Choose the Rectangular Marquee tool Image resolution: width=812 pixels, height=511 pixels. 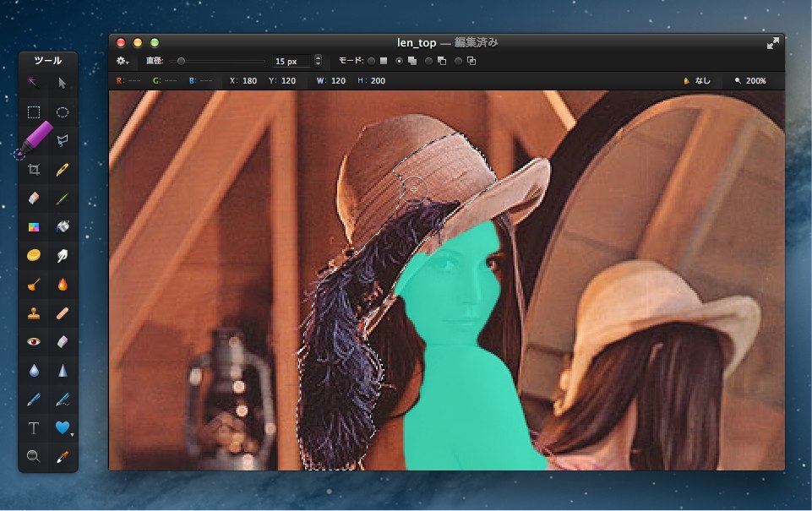[34, 111]
